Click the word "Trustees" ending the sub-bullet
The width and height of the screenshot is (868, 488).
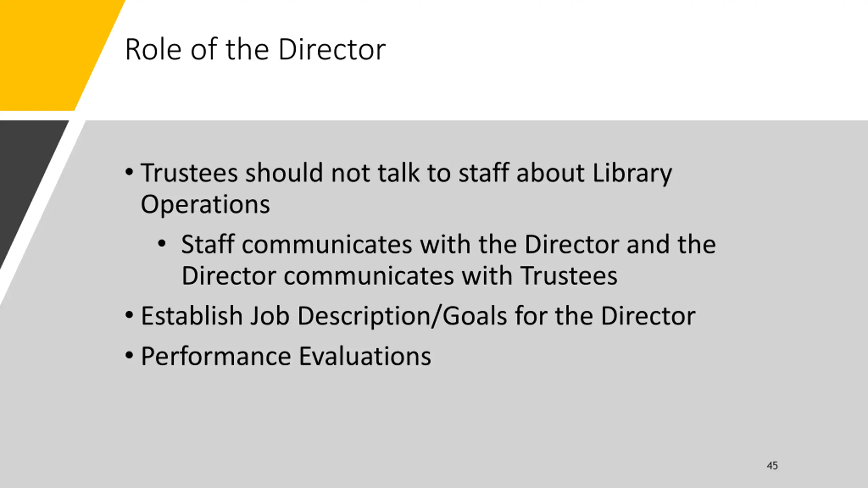[569, 276]
